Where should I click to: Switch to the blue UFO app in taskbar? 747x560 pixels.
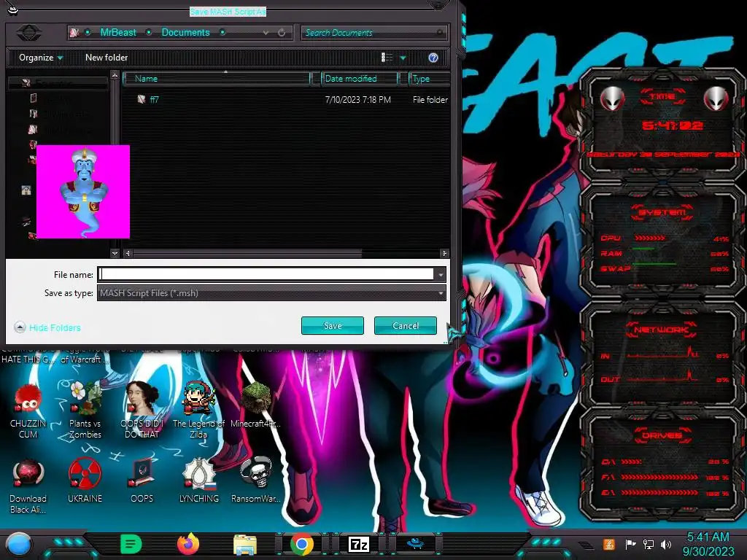pos(415,543)
